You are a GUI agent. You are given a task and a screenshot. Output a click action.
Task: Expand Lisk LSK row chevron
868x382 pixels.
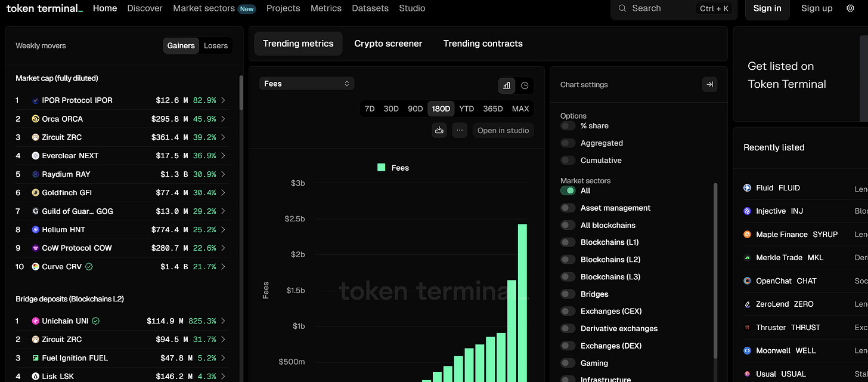[223, 377]
